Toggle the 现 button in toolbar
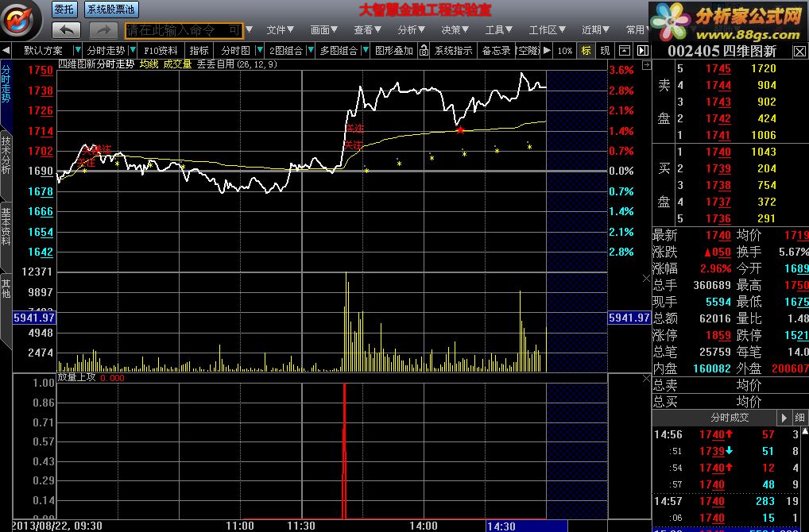Screen dimensions: 809x532 (605, 51)
